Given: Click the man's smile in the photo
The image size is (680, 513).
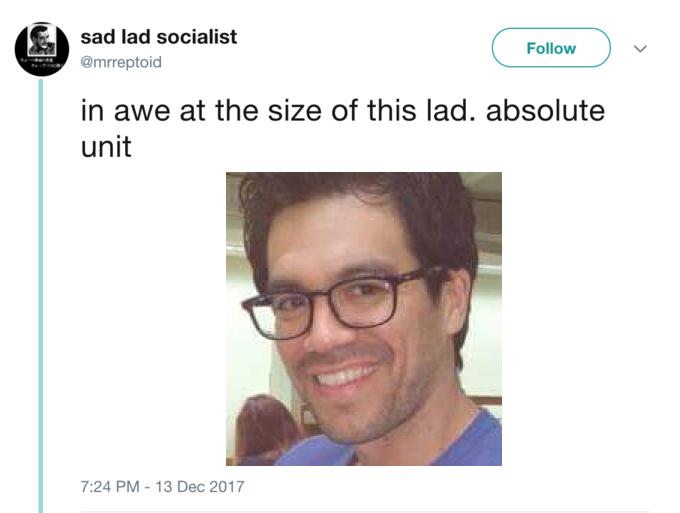Looking at the screenshot, I should tap(345, 374).
